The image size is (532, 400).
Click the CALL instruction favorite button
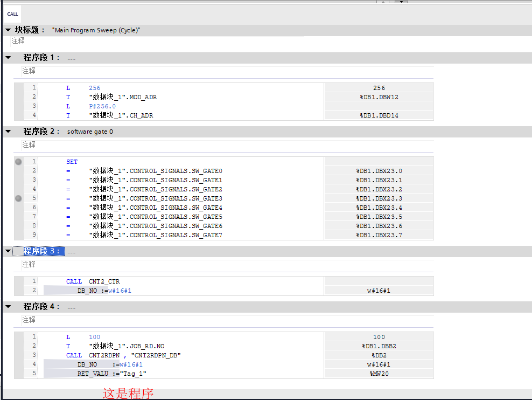click(12, 14)
